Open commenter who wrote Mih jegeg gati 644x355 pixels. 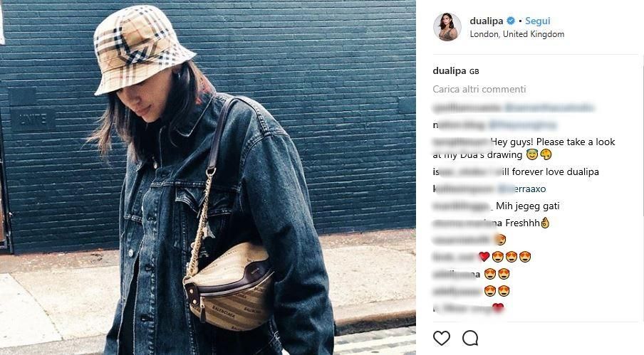[x=462, y=206]
